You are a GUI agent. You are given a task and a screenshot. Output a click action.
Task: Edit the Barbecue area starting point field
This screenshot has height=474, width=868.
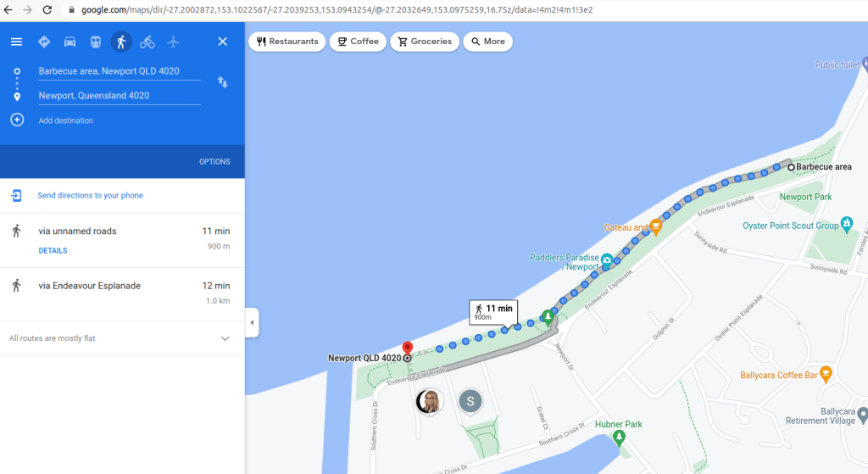tap(118, 71)
